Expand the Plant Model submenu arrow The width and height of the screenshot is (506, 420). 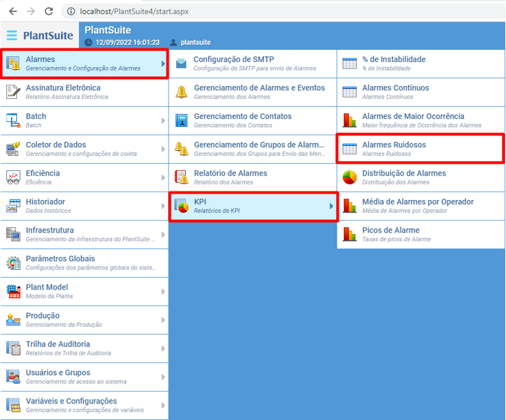(x=163, y=292)
